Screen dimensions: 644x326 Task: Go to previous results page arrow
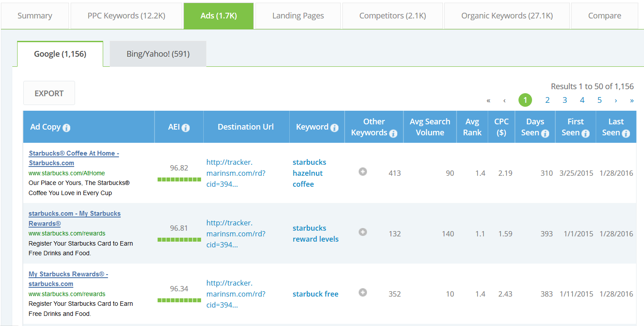pyautogui.click(x=504, y=101)
